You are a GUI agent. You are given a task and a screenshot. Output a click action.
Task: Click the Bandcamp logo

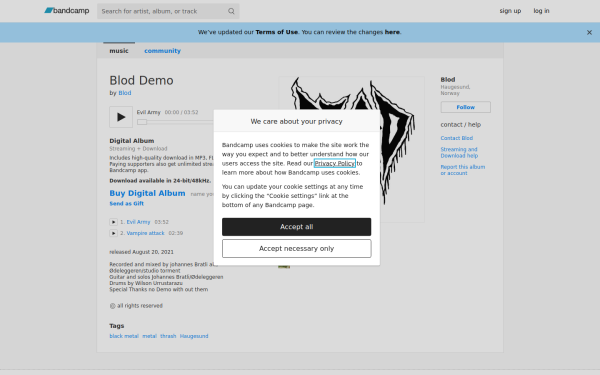(67, 11)
